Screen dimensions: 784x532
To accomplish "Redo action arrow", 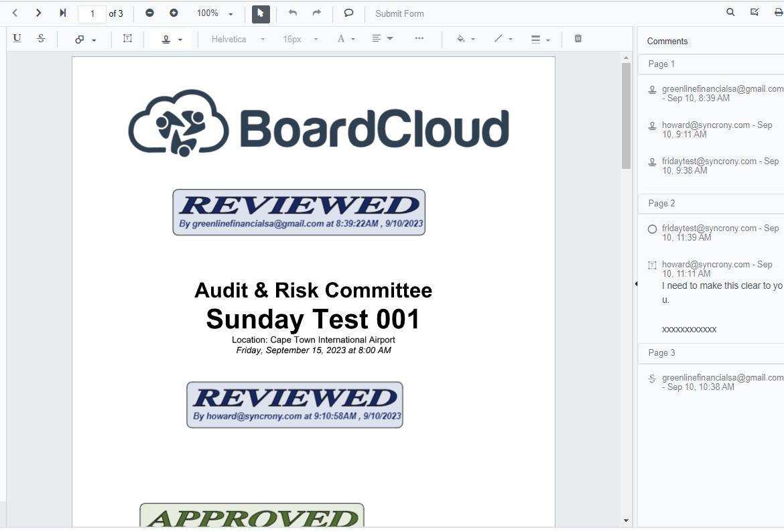I will (x=316, y=13).
